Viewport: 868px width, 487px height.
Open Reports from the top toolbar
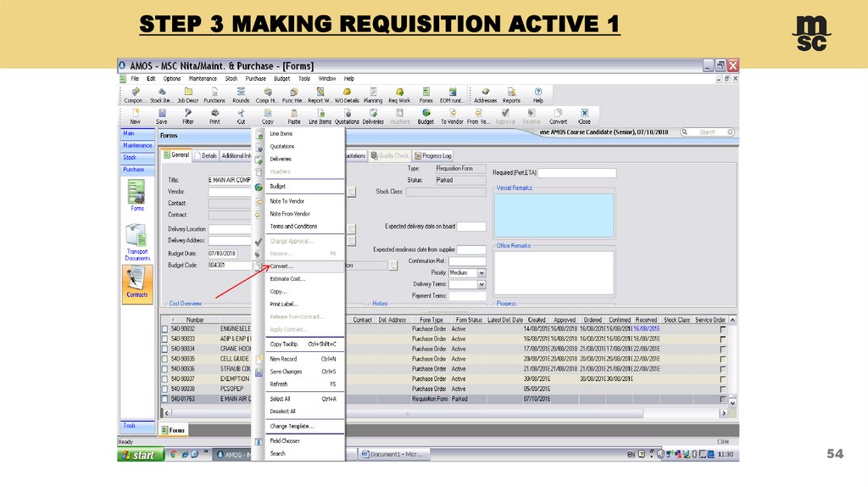point(511,94)
